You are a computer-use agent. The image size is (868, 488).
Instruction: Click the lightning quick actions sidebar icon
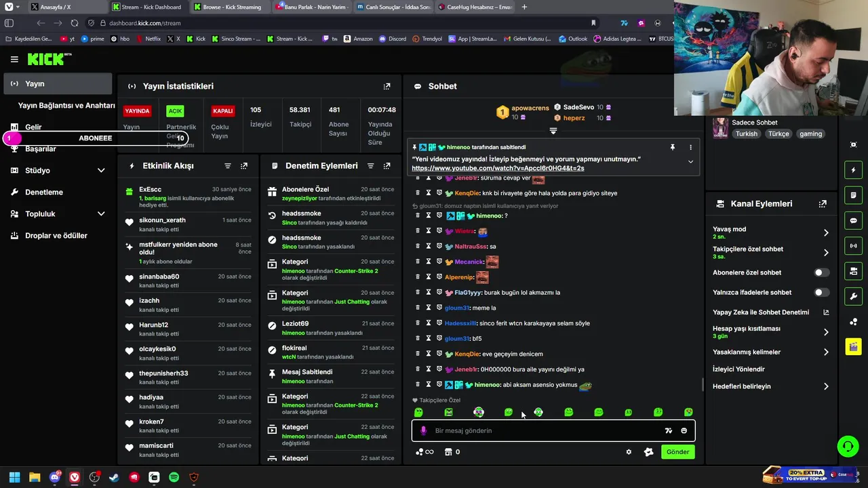853,169
